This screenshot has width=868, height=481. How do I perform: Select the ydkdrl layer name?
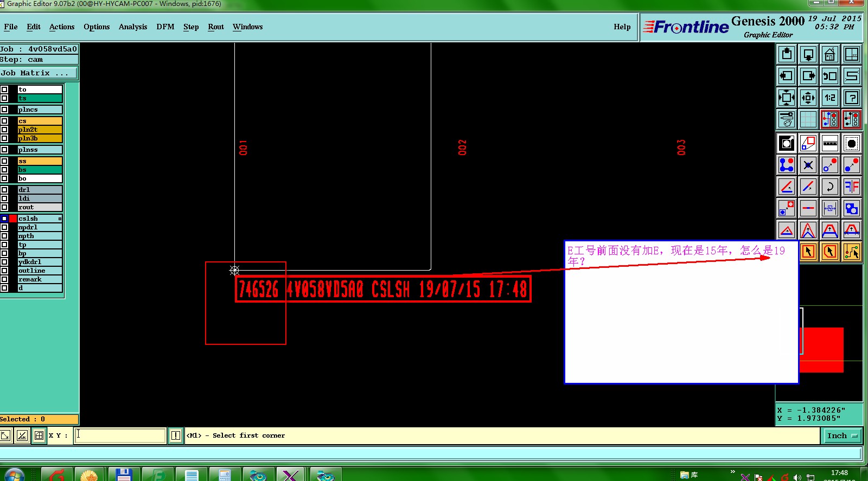(40, 262)
